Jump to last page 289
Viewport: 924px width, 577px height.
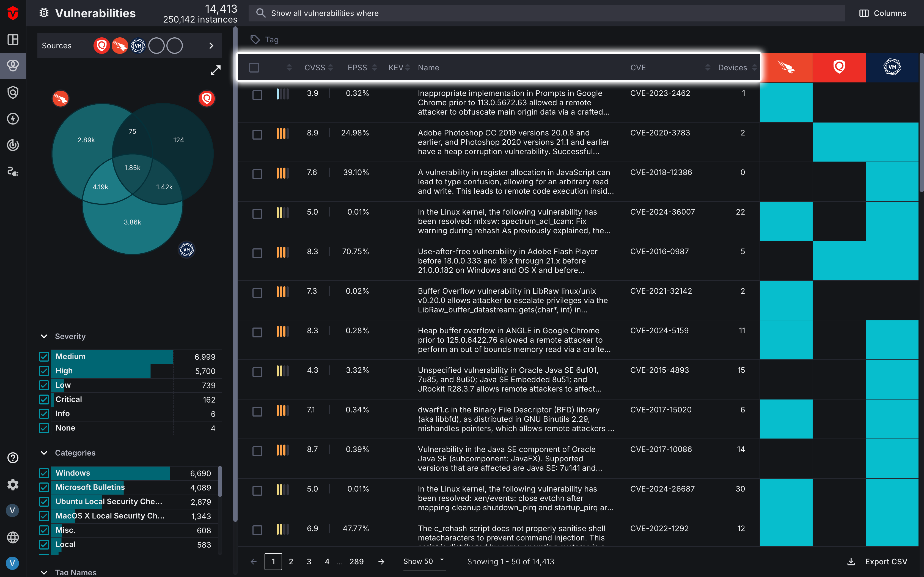(356, 561)
